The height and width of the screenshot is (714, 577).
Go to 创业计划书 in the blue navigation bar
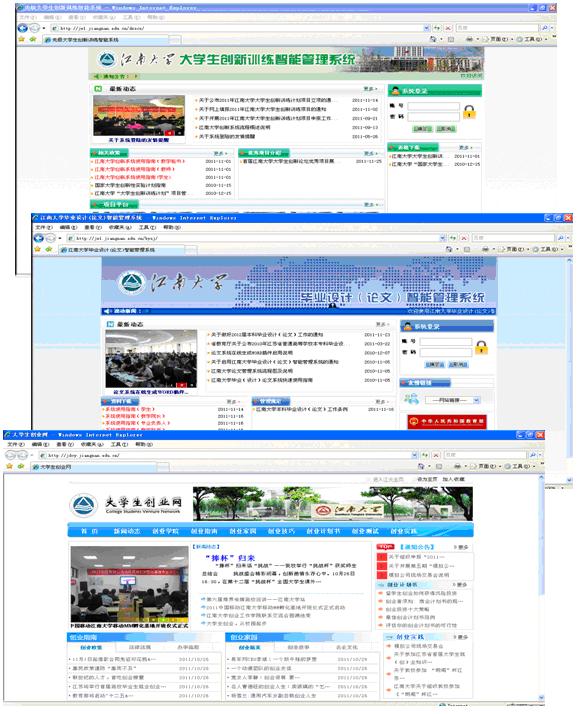(323, 531)
